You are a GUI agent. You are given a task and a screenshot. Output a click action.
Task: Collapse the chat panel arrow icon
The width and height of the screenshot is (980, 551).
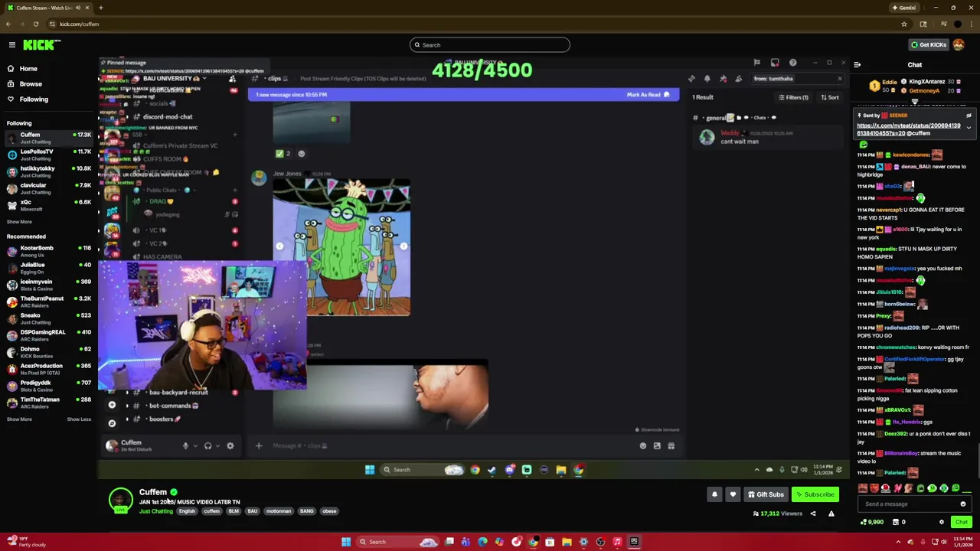(x=857, y=65)
